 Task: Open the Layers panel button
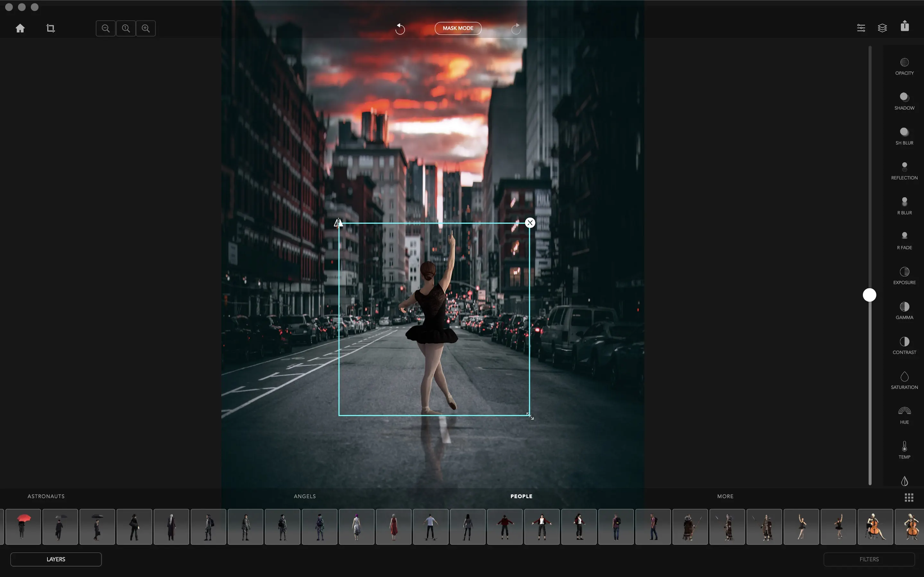click(56, 559)
